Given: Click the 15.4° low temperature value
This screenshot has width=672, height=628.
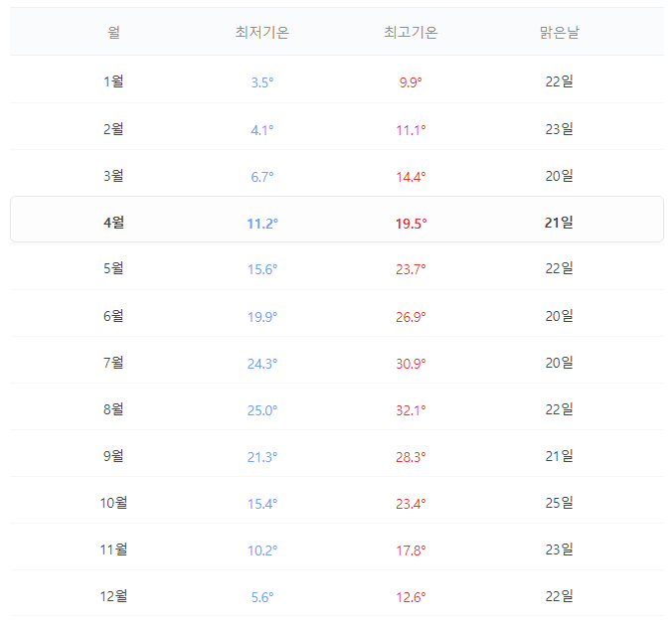Looking at the screenshot, I should (x=262, y=504).
